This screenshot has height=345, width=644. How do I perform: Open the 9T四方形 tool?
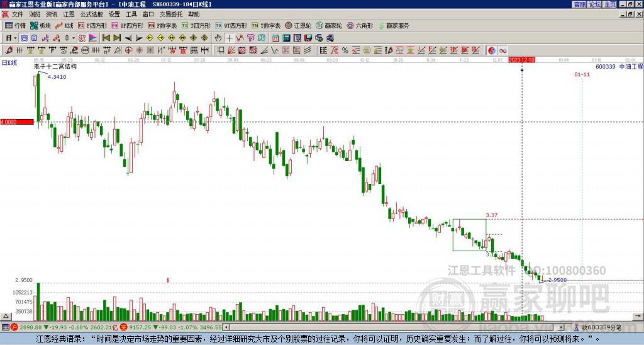(x=231, y=25)
